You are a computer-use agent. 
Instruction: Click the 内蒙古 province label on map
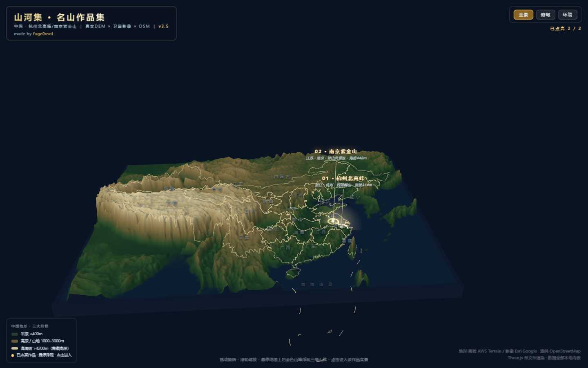click(282, 177)
